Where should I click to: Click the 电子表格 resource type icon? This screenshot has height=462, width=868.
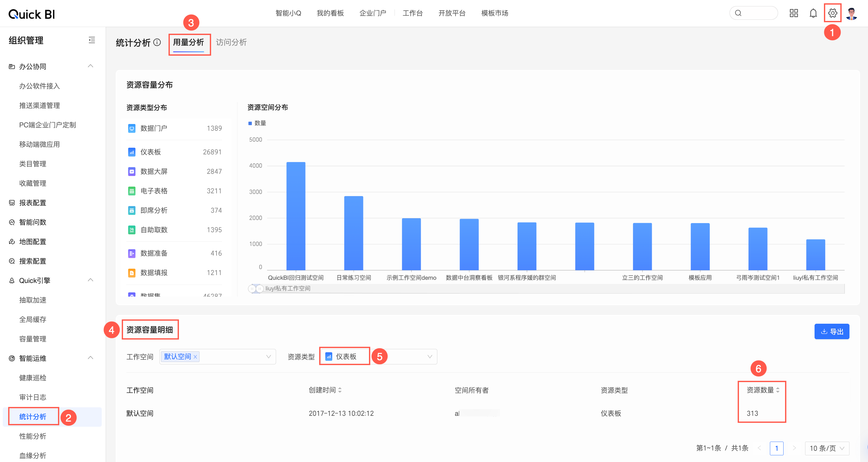[x=132, y=191]
